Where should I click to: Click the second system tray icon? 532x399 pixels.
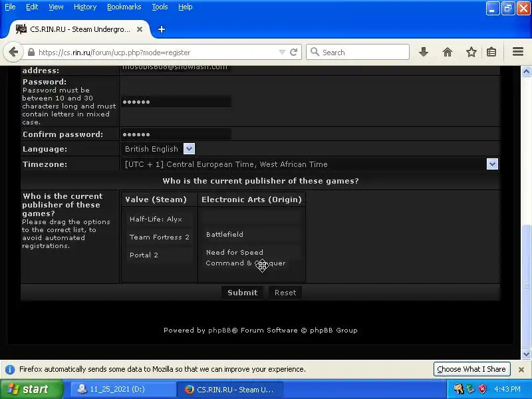tap(471, 389)
